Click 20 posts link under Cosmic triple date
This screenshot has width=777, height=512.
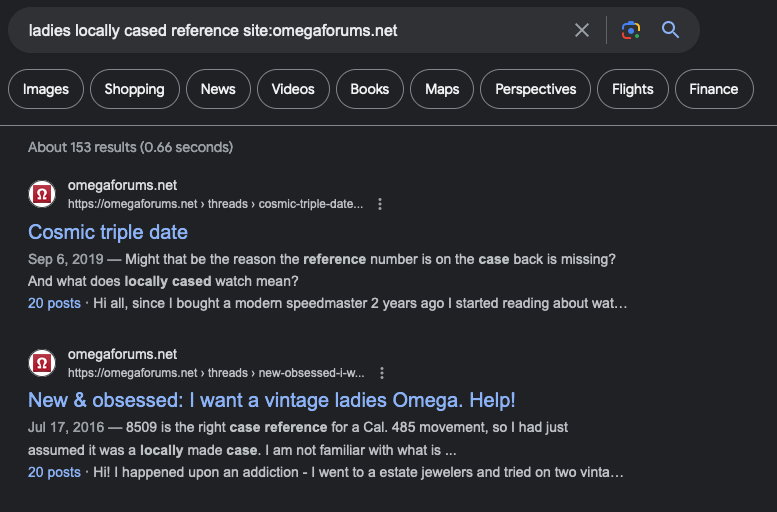pyautogui.click(x=54, y=303)
